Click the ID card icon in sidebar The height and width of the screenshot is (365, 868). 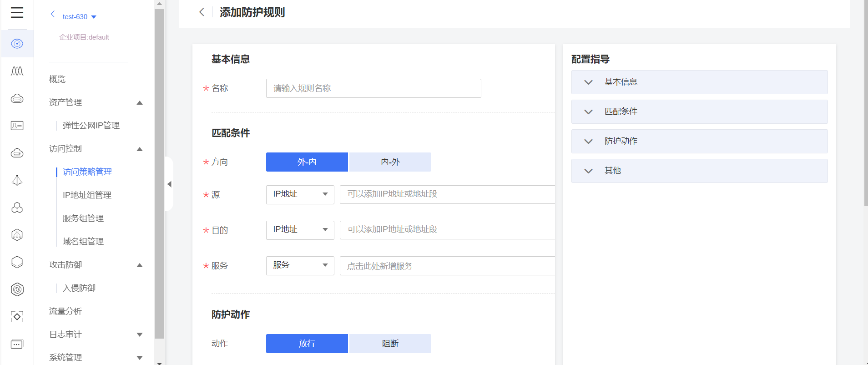[x=17, y=126]
